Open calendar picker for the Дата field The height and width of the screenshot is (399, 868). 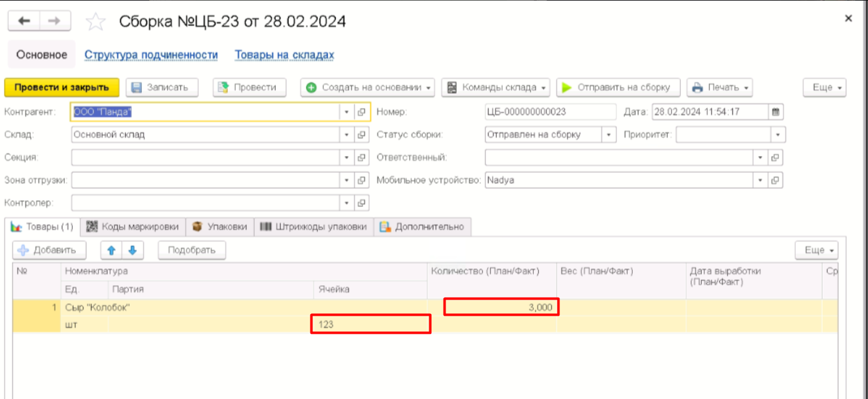click(775, 112)
